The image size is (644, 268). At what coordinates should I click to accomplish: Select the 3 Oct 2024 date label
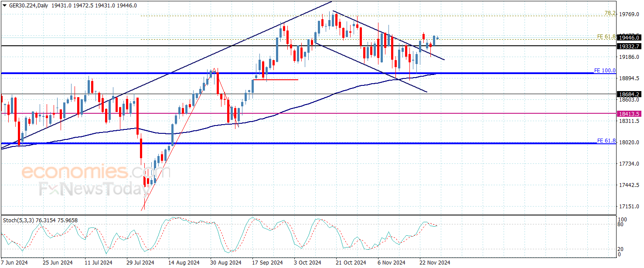click(307, 263)
